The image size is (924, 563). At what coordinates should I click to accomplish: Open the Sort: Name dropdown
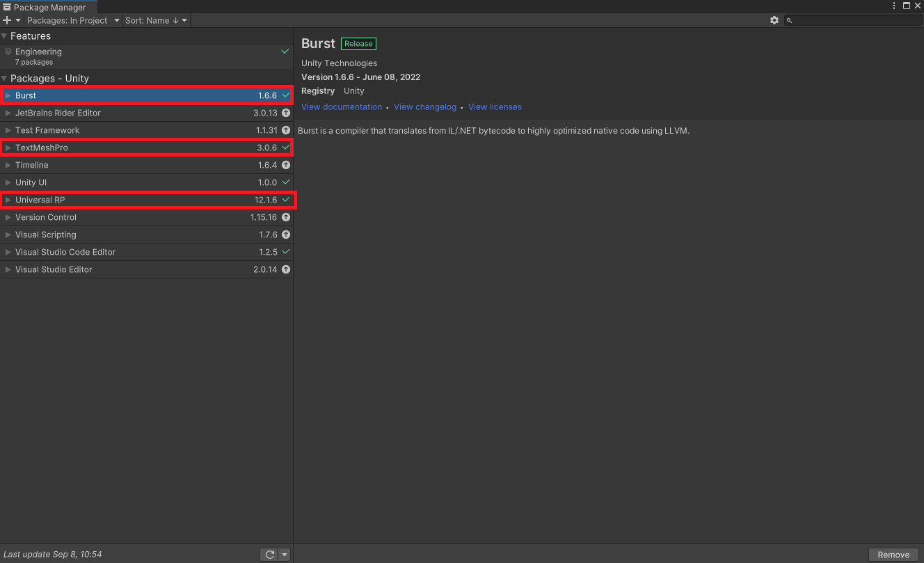[156, 20]
